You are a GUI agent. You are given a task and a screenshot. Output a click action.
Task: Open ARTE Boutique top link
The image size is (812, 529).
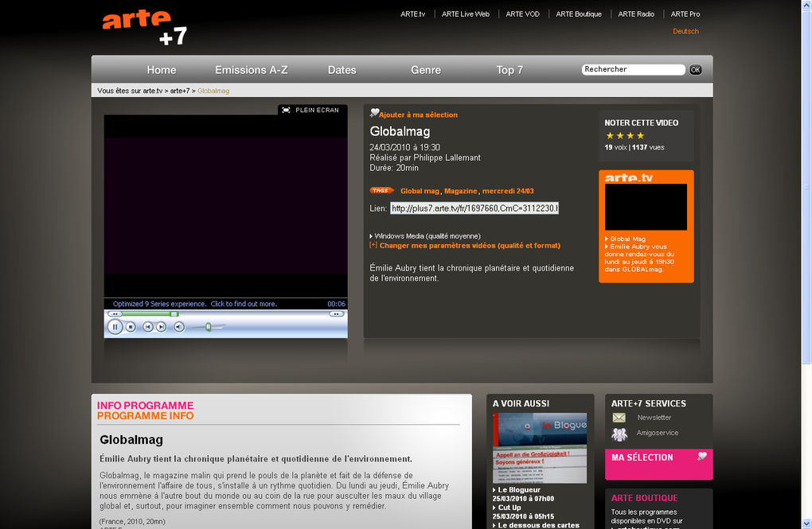point(579,14)
